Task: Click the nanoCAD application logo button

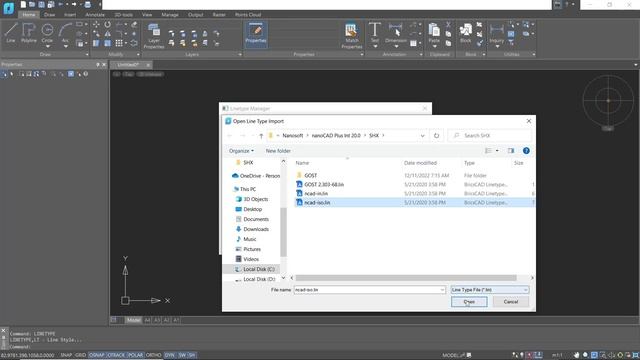Action: (x=8, y=7)
